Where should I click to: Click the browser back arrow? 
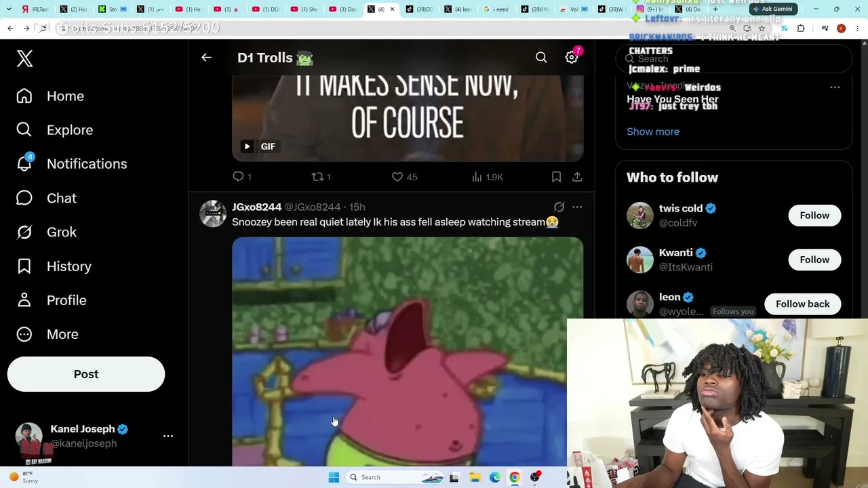[10, 28]
